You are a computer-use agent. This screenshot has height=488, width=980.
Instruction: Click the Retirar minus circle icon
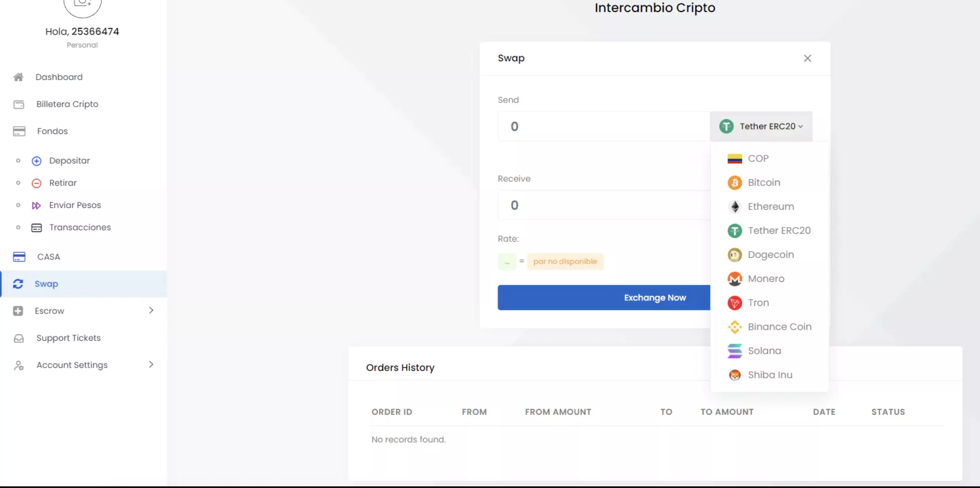pos(37,183)
